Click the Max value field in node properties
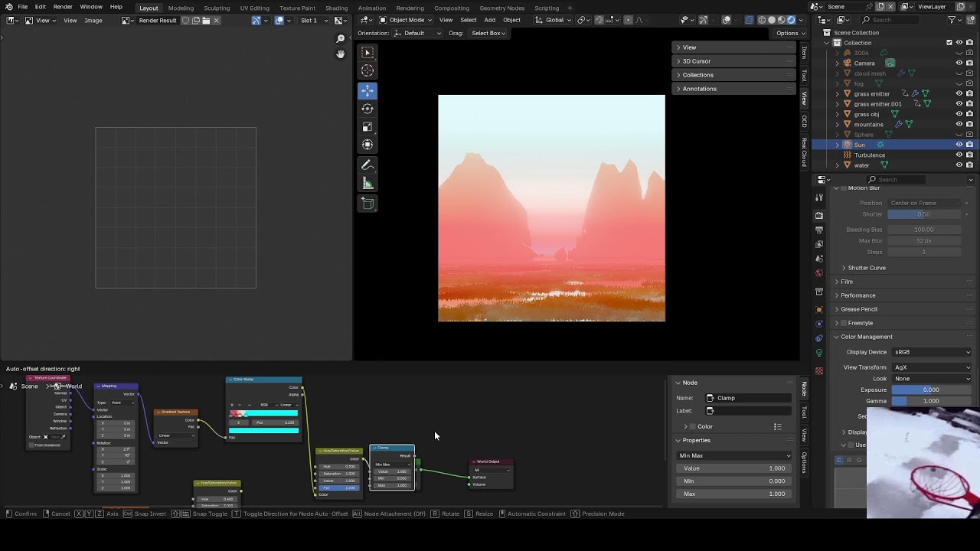The image size is (980, 551). (x=734, y=494)
